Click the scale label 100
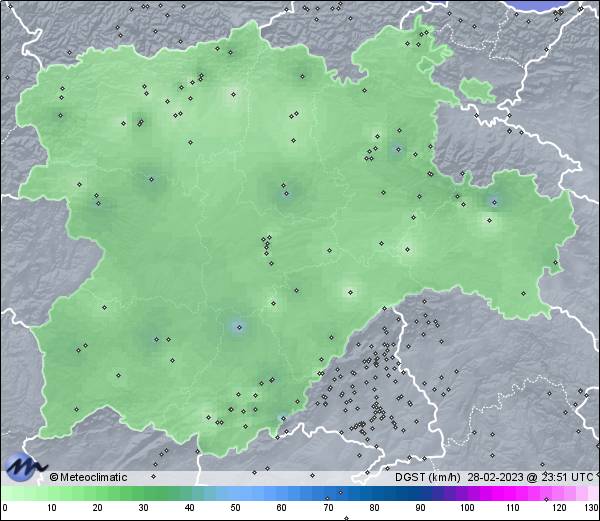The width and height of the screenshot is (600, 521). 467,508
